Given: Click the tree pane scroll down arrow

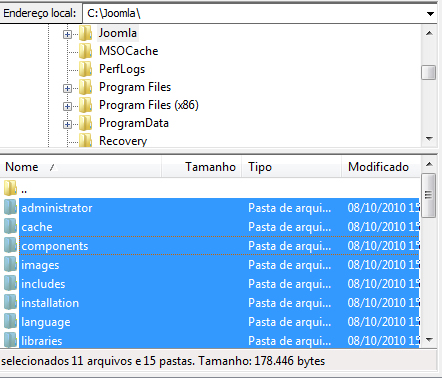Looking at the screenshot, I should pyautogui.click(x=429, y=139).
